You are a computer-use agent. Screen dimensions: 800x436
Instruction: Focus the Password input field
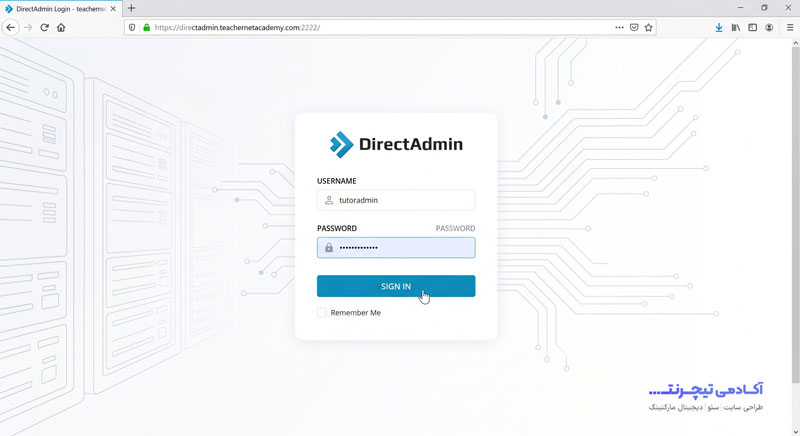point(396,247)
